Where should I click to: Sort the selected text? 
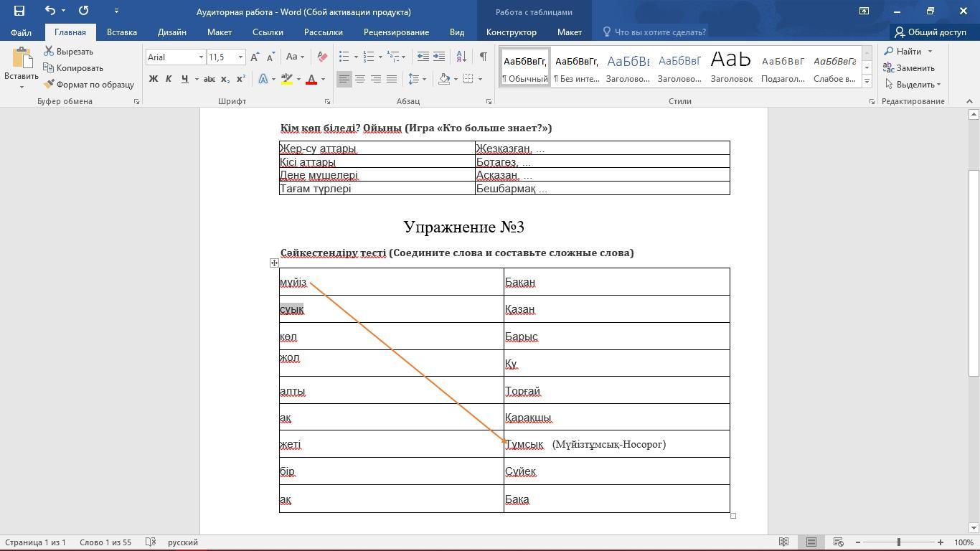(x=461, y=57)
